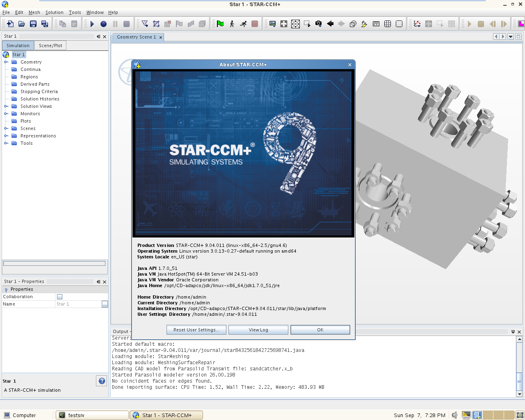Switch to testsrv taskbar window
This screenshot has height=420, width=525.
tap(92, 415)
